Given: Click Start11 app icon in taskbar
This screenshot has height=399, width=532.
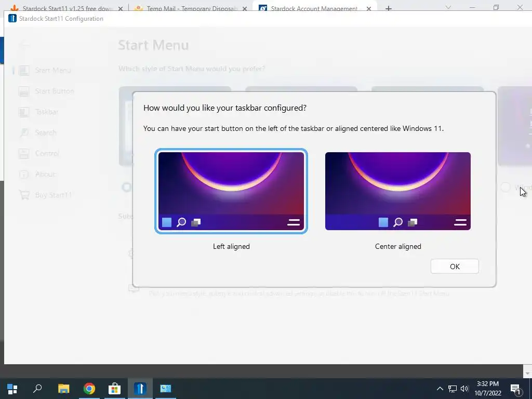Looking at the screenshot, I should pos(140,389).
